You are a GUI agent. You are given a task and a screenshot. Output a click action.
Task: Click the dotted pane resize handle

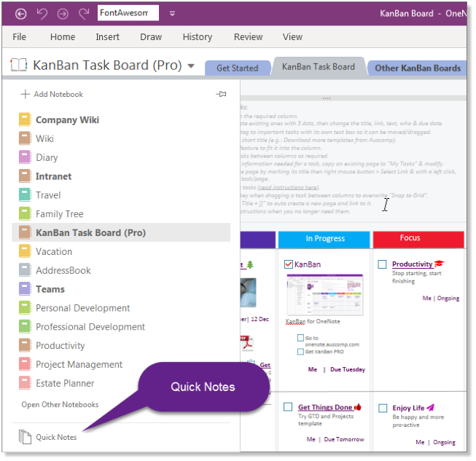tap(327, 98)
